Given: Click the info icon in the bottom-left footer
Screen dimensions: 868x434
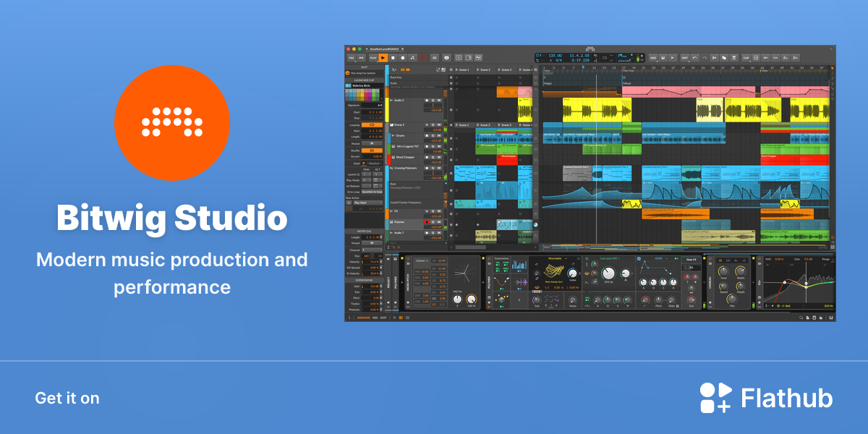Looking at the screenshot, I should pos(349,318).
